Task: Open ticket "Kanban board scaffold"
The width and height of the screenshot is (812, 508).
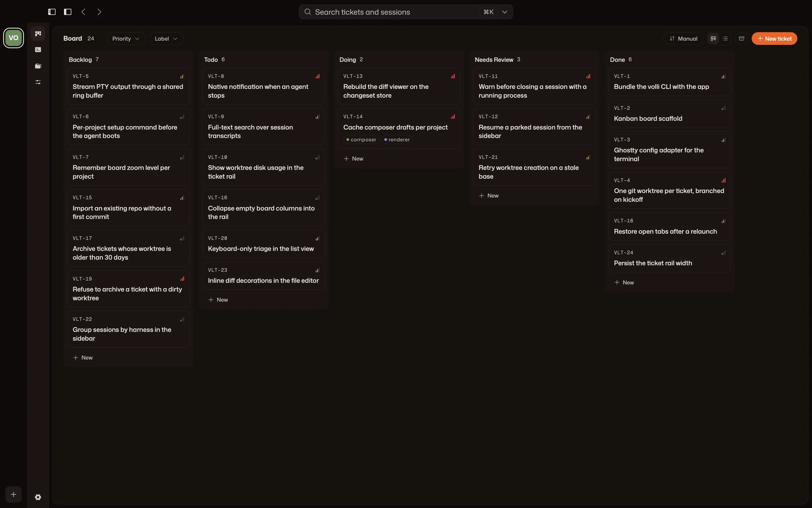Action: [x=669, y=113]
